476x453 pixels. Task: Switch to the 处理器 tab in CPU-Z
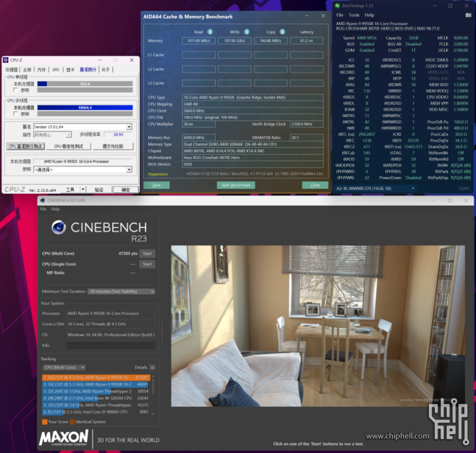pyautogui.click(x=12, y=70)
